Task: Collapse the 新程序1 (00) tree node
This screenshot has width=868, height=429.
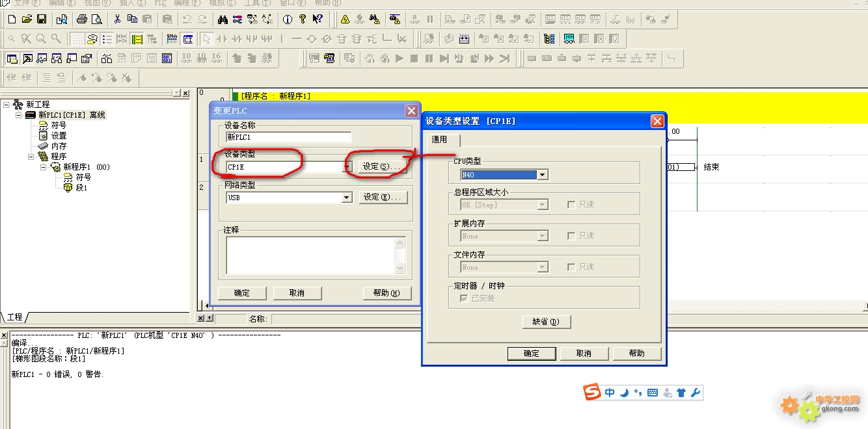Action: click(43, 167)
